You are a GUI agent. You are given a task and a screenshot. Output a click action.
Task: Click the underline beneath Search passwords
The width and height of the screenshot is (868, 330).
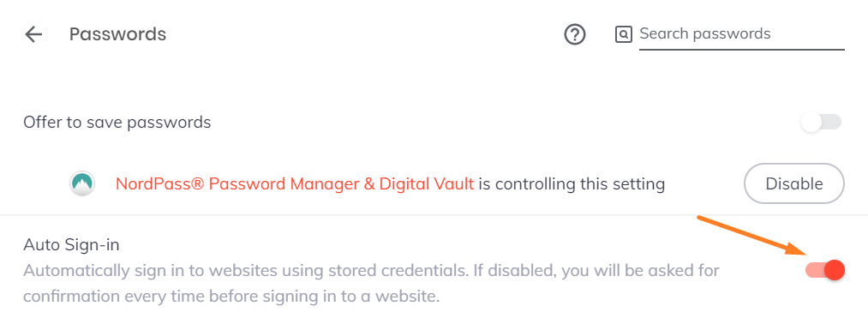tap(742, 50)
